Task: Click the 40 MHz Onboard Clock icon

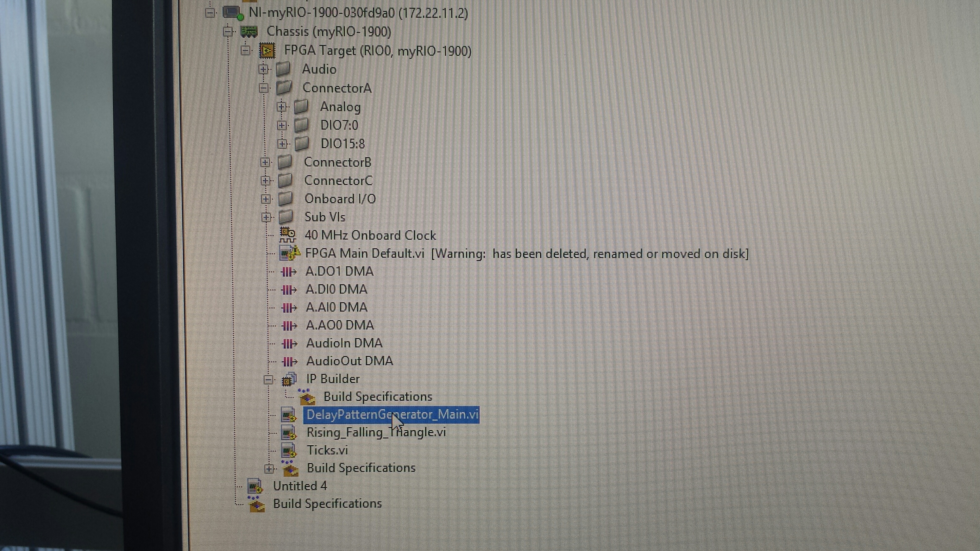Action: tap(288, 235)
